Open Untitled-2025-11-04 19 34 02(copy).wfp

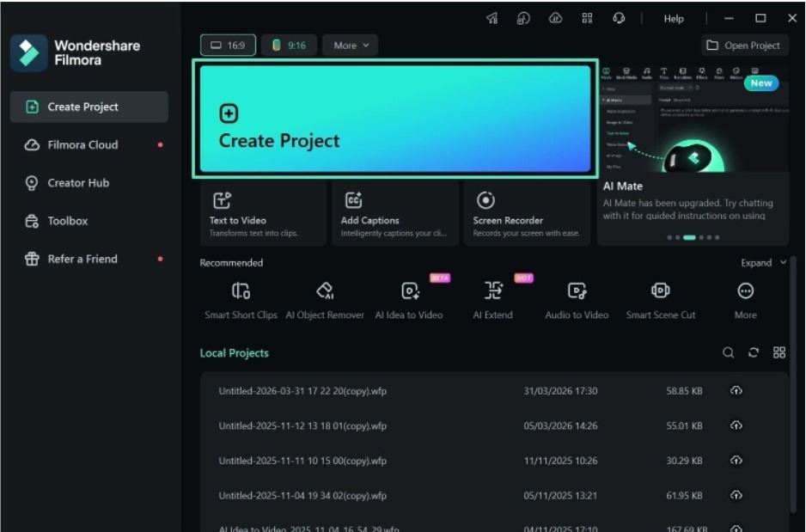click(302, 496)
